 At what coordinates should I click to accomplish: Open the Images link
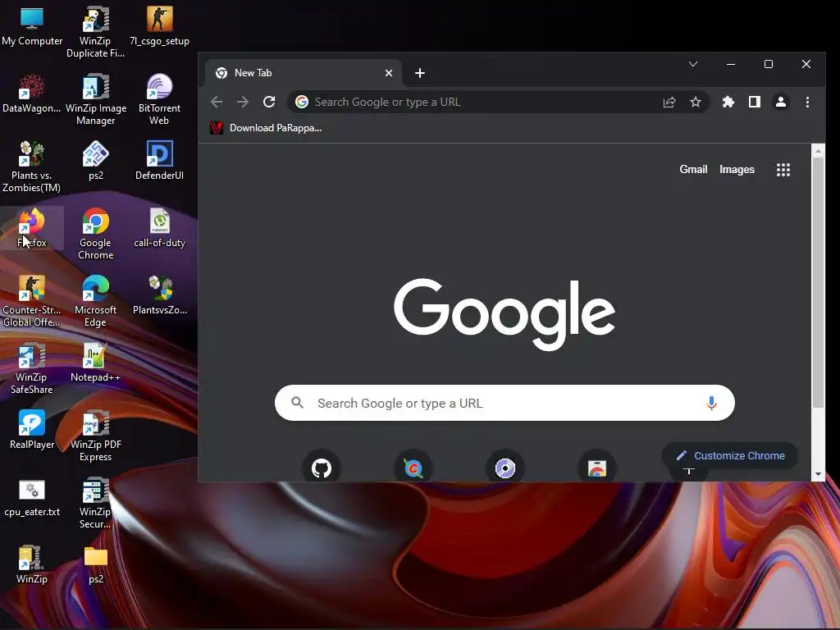[737, 169]
